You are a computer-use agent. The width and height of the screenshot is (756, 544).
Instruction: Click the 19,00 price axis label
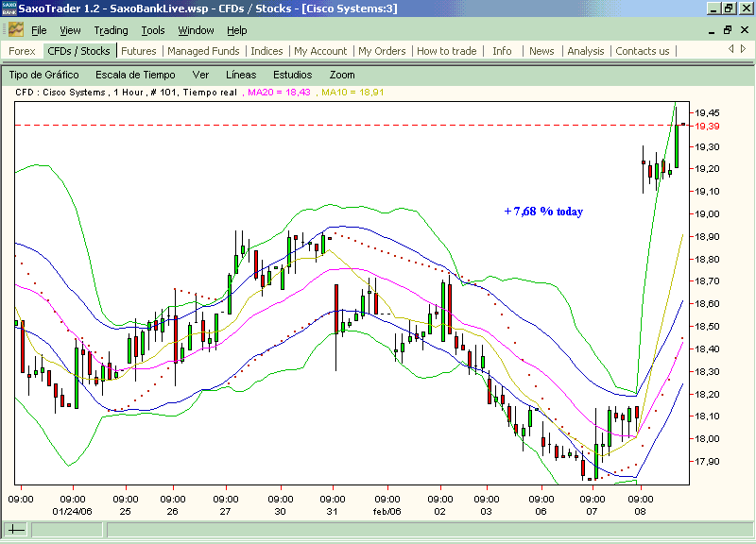[707, 214]
